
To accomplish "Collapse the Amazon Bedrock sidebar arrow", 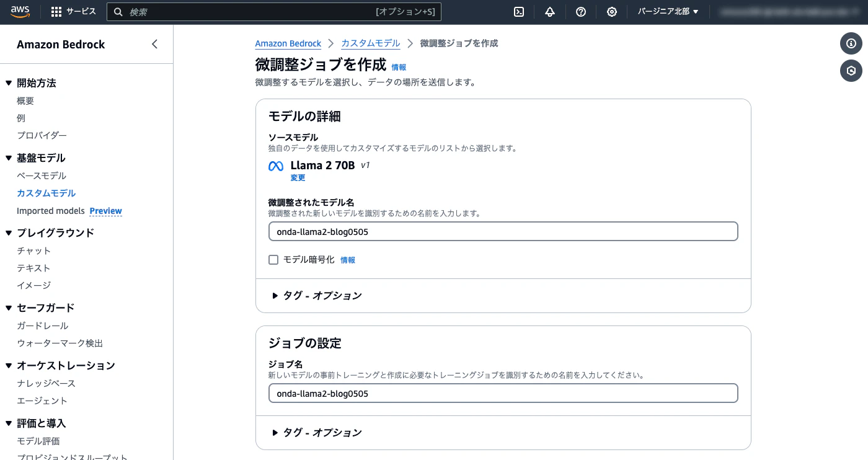I will [x=154, y=44].
